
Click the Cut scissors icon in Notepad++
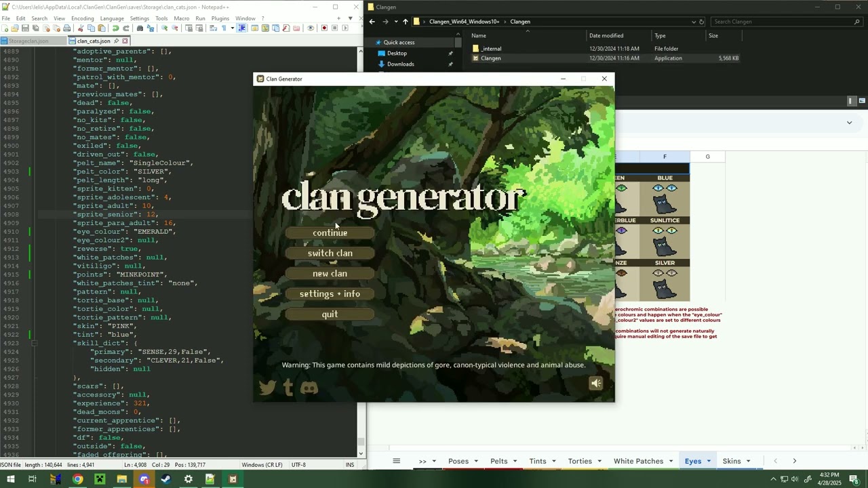(81, 28)
